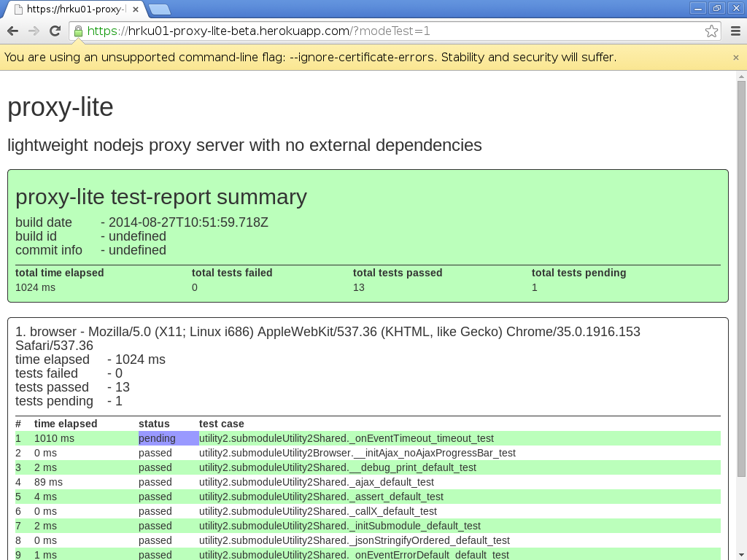Click the highlighted 'pending' status cell
This screenshot has height=560, width=747.
(169, 438)
